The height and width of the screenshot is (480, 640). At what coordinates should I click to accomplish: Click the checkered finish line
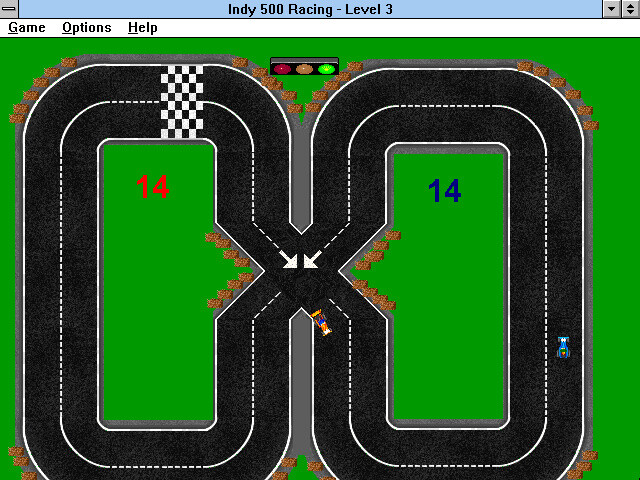click(x=182, y=102)
